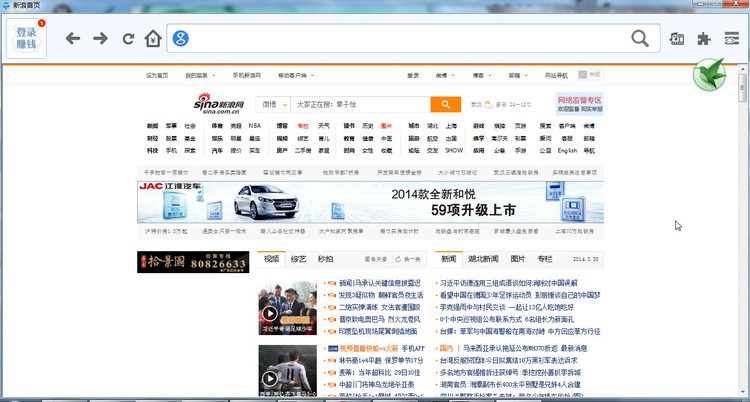
Task: Switch to the 湖北新闻 tab
Action: pyautogui.click(x=483, y=259)
